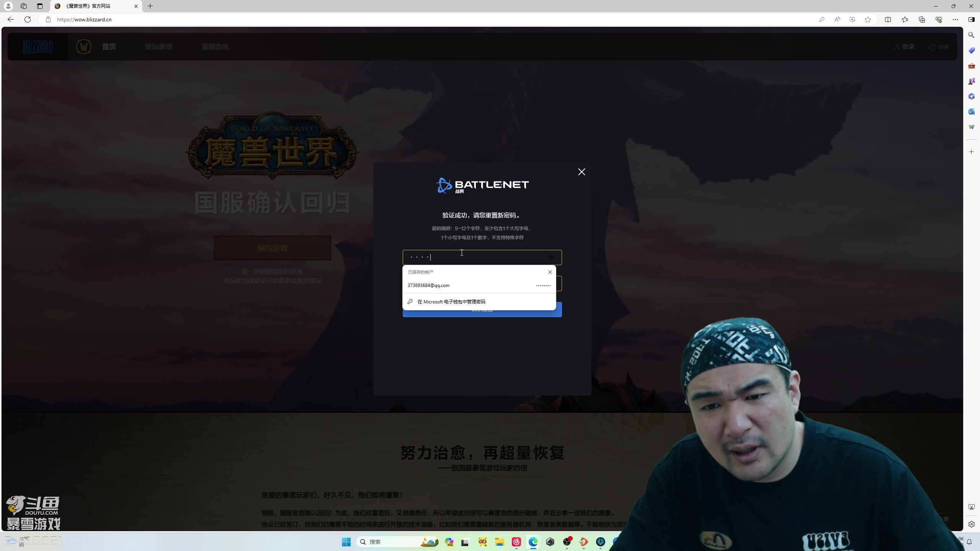
Task: Switch to Microsoft Edge taskbar icon
Action: coord(533,542)
